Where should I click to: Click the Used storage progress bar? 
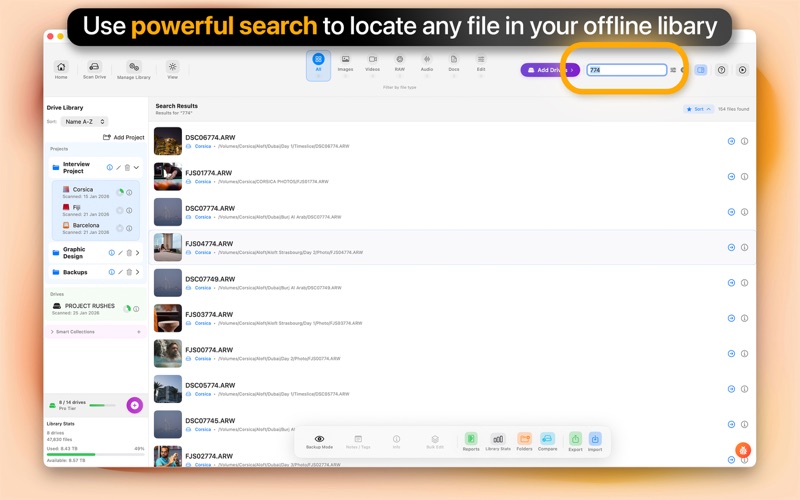[x=95, y=454]
